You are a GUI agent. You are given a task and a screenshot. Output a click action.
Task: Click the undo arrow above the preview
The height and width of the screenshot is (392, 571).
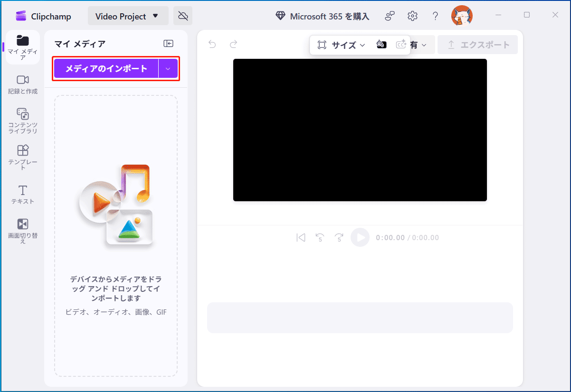212,44
